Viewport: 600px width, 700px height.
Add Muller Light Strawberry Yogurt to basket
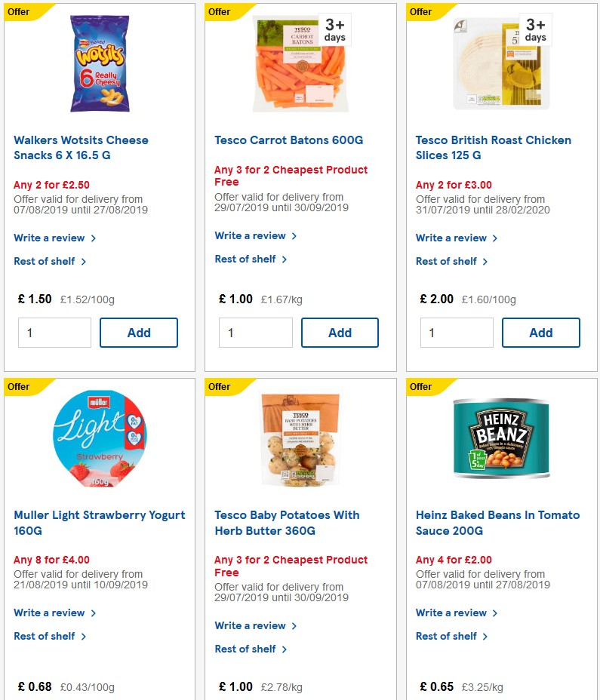(x=138, y=698)
